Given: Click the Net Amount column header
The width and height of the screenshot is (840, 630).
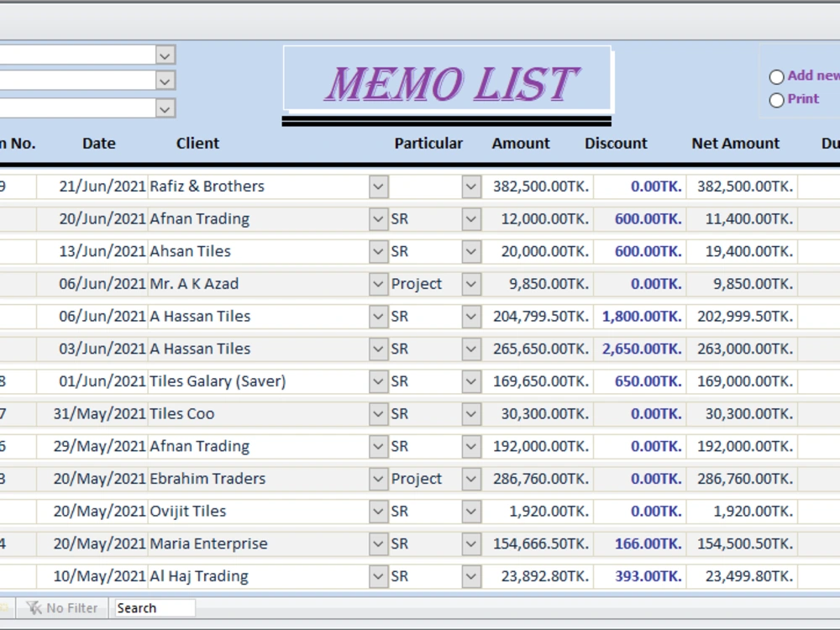Looking at the screenshot, I should pyautogui.click(x=736, y=144).
